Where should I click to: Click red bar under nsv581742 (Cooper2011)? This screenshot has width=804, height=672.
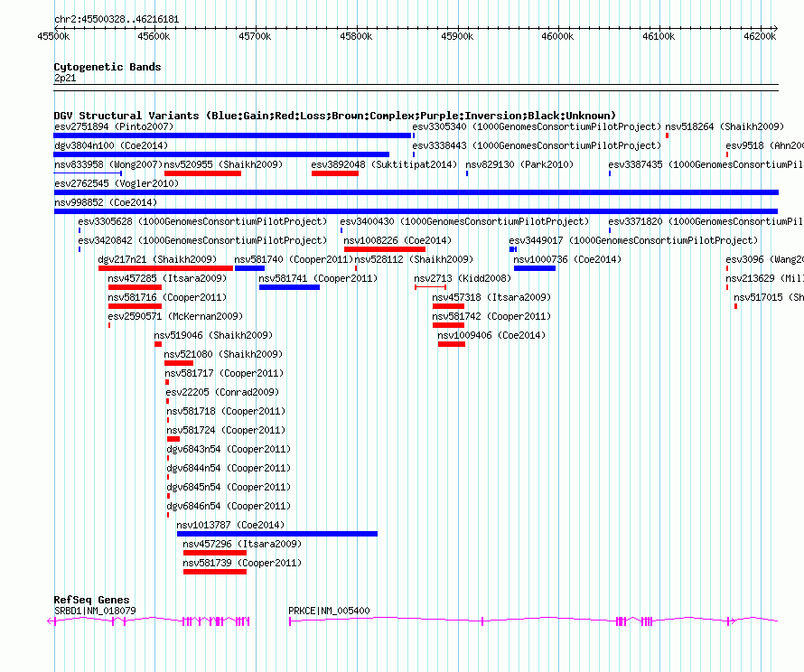(x=448, y=325)
